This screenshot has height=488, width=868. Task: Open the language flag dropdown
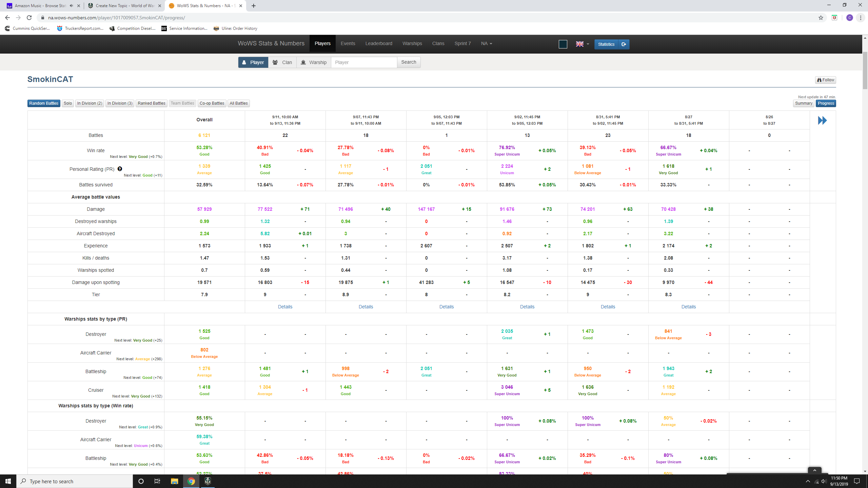coord(583,44)
